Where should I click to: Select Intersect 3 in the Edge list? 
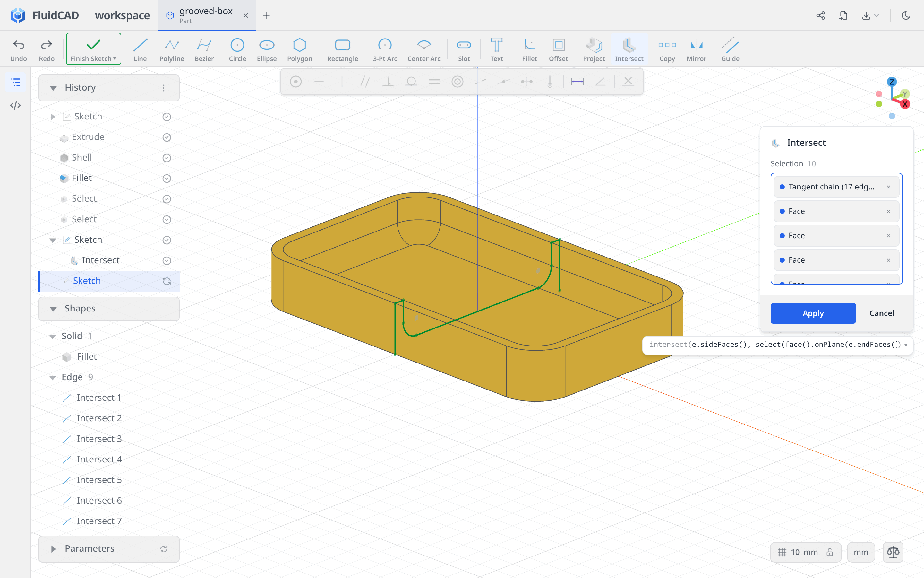point(99,438)
